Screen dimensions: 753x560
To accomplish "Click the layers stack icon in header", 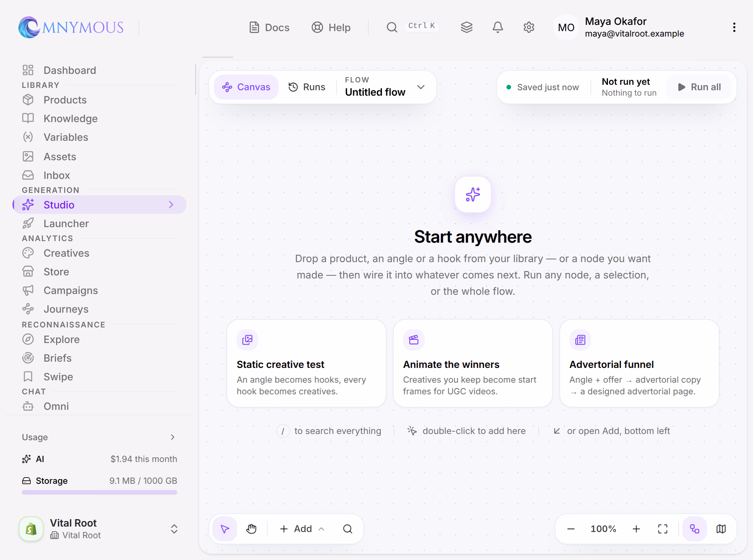I will click(x=467, y=27).
